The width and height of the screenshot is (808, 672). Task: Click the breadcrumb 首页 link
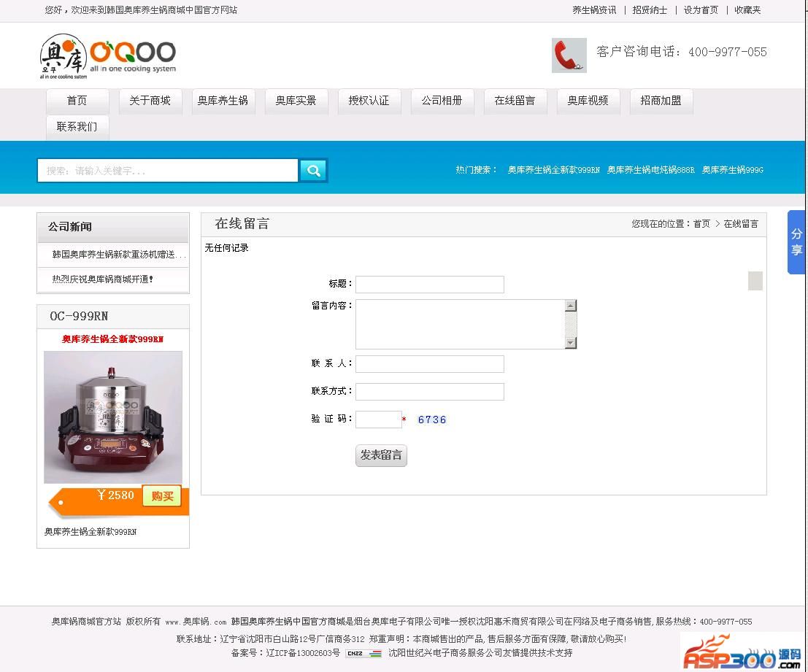pos(701,224)
